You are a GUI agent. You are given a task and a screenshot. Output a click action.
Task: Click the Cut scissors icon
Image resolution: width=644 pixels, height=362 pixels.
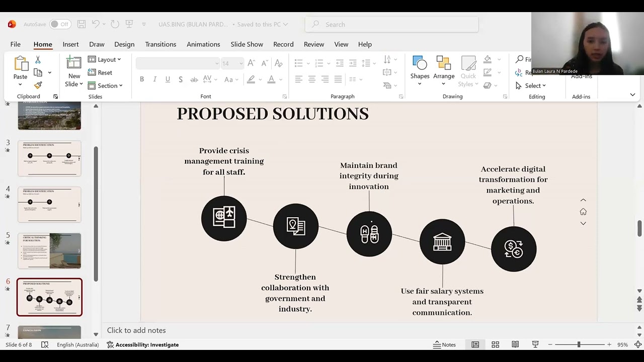38,60
